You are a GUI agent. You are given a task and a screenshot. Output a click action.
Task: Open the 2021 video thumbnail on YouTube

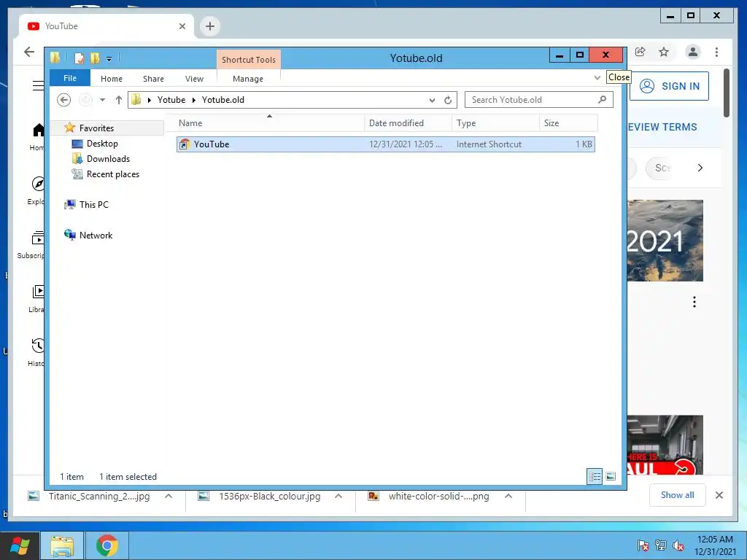point(665,241)
